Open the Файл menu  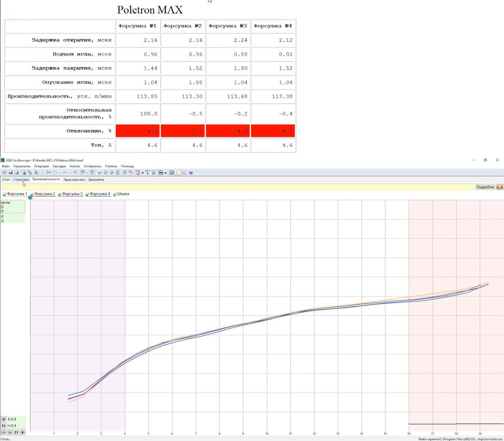[6, 166]
